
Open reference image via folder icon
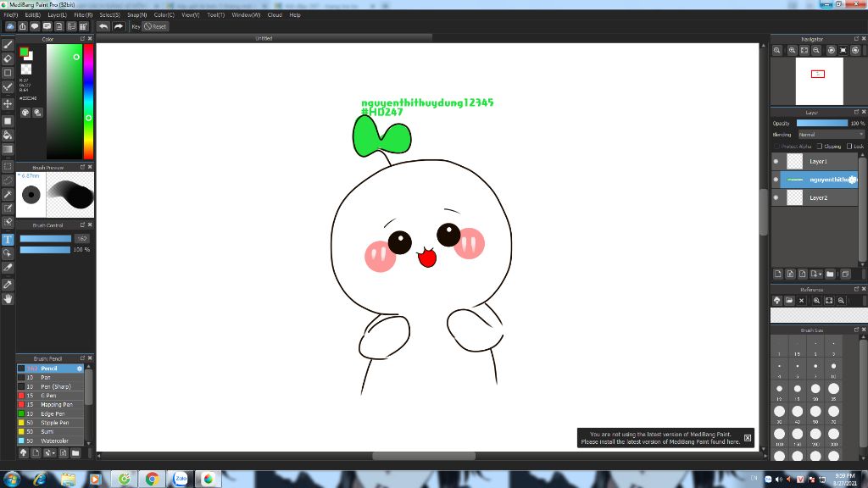point(789,301)
